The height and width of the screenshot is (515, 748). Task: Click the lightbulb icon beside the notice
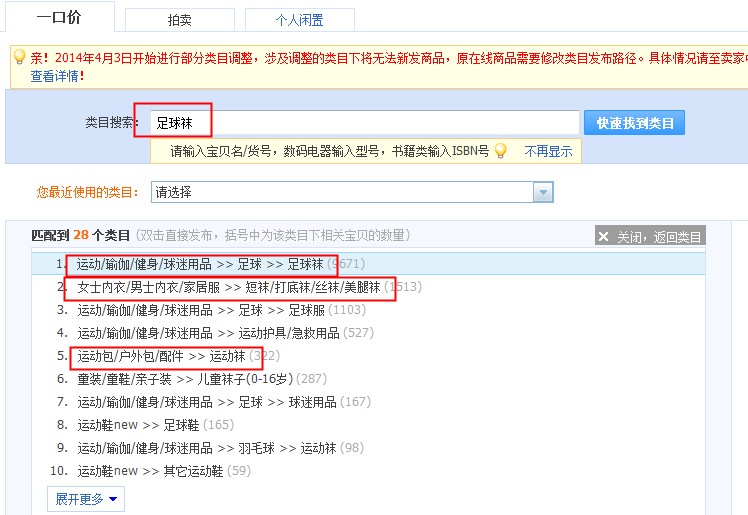tap(19, 57)
